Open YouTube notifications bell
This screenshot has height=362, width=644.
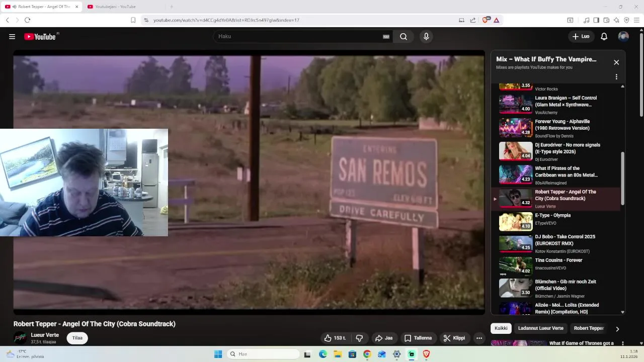604,37
